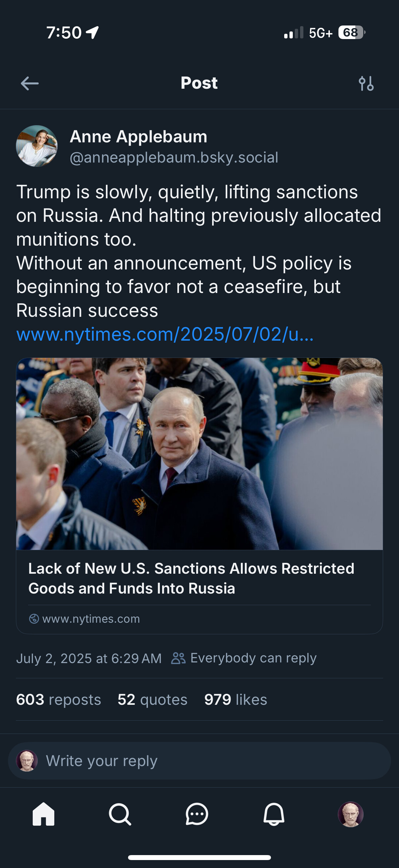This screenshot has height=868, width=399.
Task: Open the article preview photo
Action: point(199,454)
